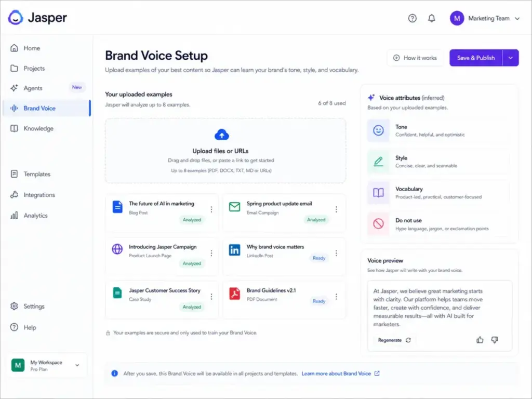Open the help question mark icon in header
The width and height of the screenshot is (532, 399).
412,18
